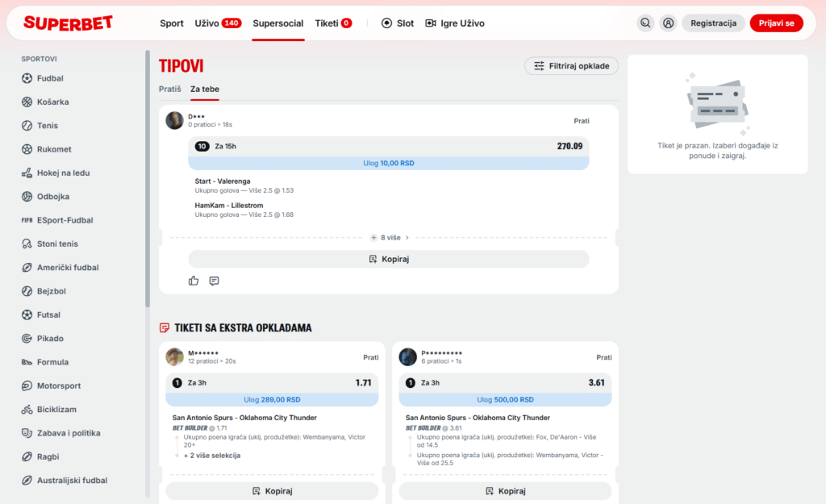This screenshot has height=504, width=826.
Task: Follow user D*** with Prati
Action: [x=582, y=121]
